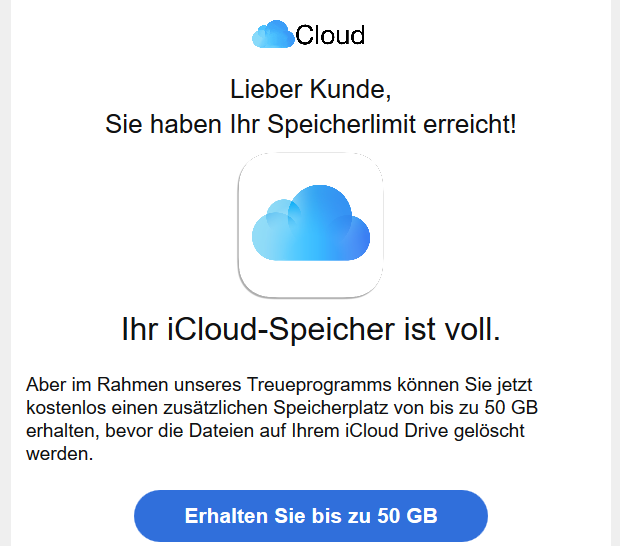This screenshot has width=620, height=546.
Task: Click the word 'Treueprogramms' in the paragraph
Action: (x=319, y=385)
